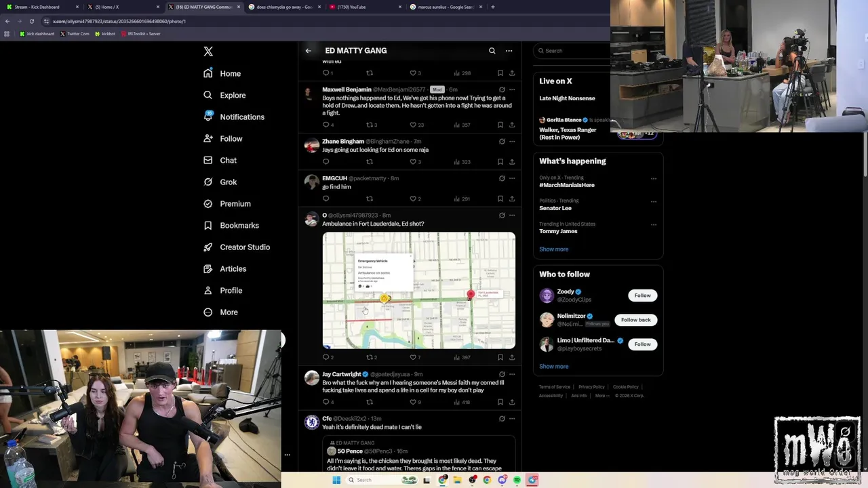Open Notifications in the sidebar
Image resolution: width=868 pixels, height=488 pixels.
(234, 117)
